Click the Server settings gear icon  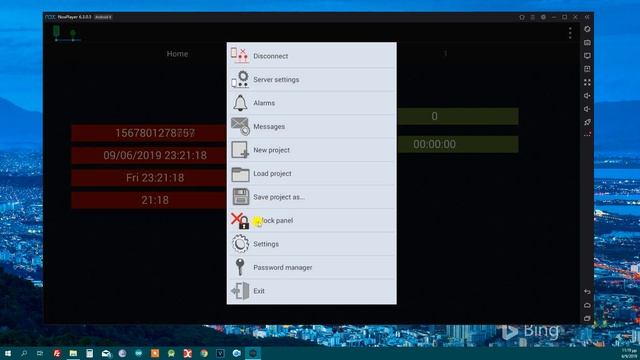[240, 79]
